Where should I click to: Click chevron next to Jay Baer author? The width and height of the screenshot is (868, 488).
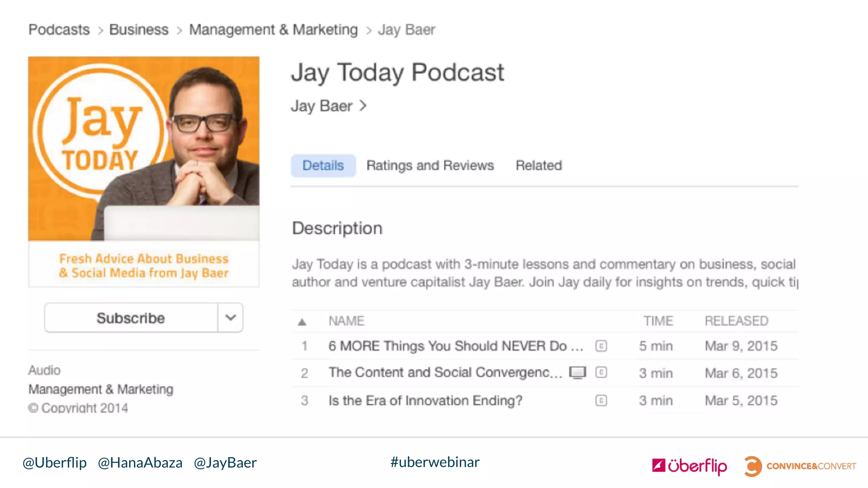coord(363,105)
